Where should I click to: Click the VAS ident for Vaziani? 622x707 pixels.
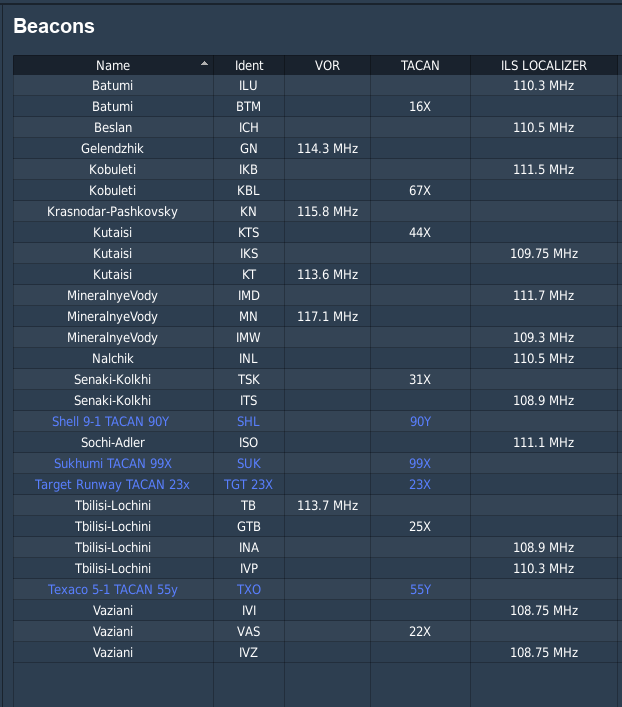pyautogui.click(x=249, y=632)
